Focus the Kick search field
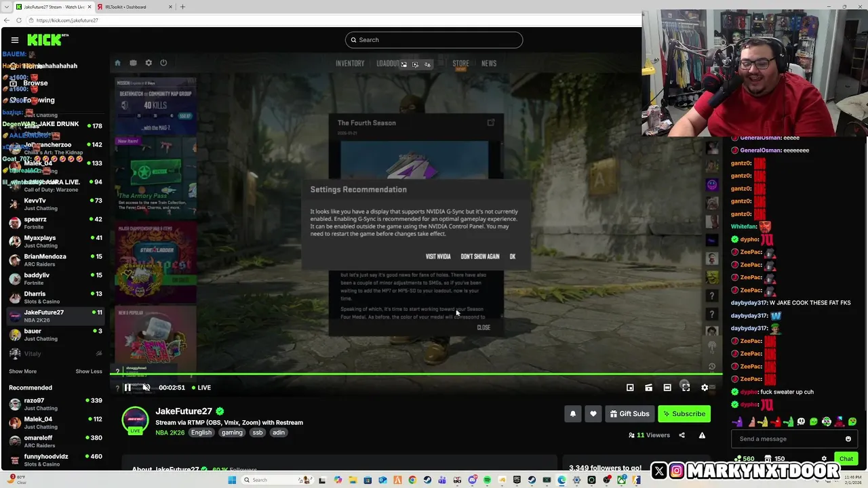 [x=434, y=40]
